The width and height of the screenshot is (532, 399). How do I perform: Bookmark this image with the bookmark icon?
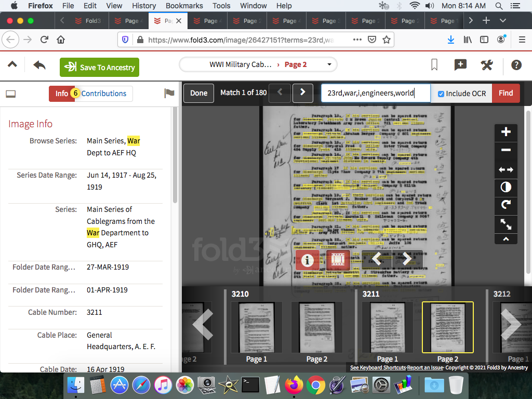434,65
